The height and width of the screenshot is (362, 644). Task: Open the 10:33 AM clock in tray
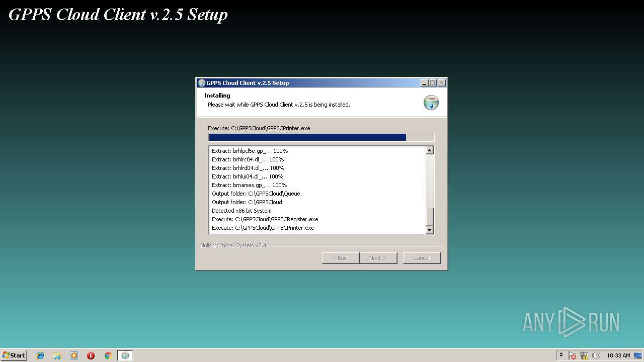click(x=618, y=355)
